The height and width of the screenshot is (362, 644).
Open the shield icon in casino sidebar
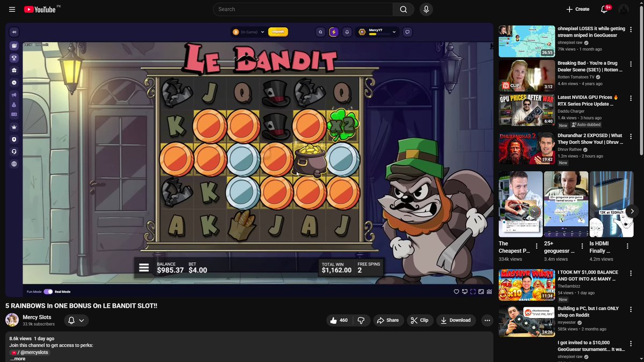[14, 139]
